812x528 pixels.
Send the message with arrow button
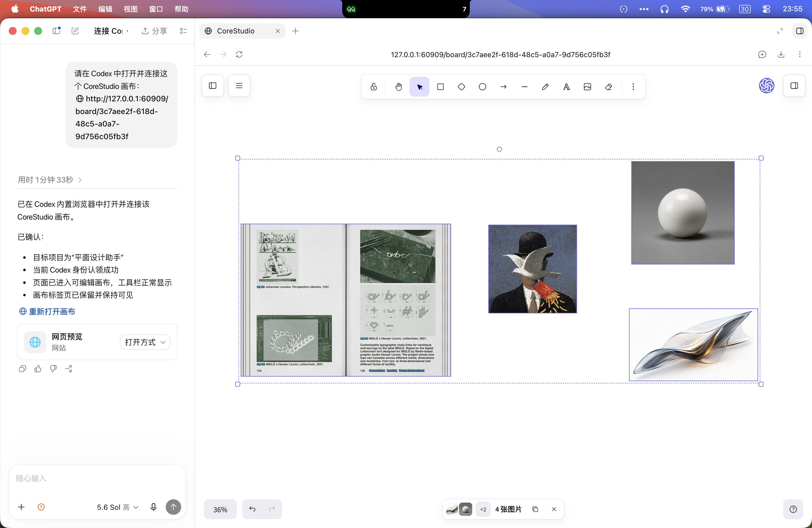[x=173, y=507]
